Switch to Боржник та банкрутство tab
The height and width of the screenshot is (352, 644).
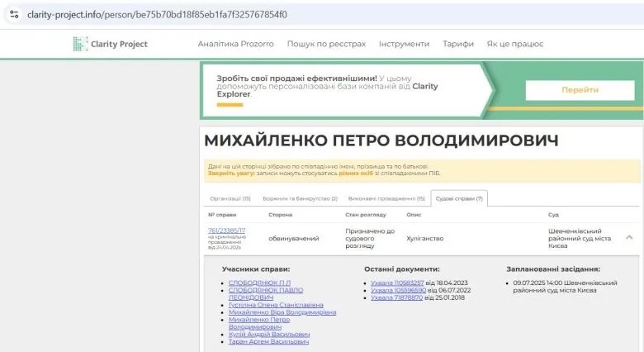(x=300, y=198)
